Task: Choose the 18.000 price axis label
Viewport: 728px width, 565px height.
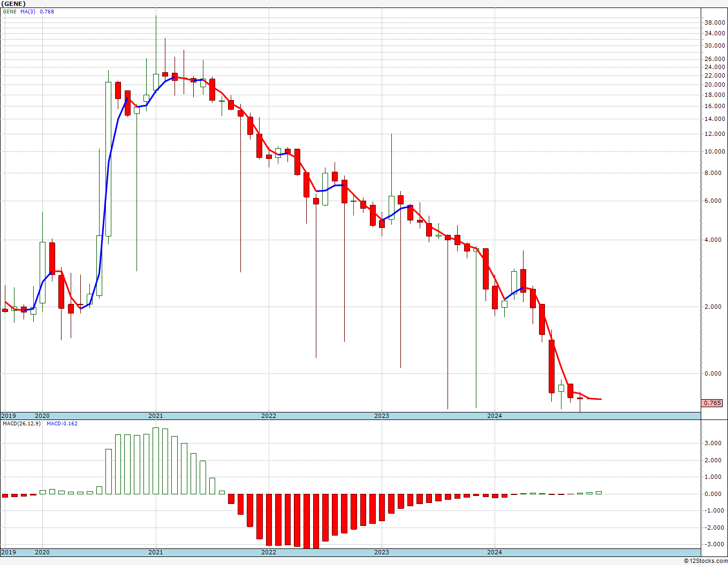Action: tap(715, 95)
